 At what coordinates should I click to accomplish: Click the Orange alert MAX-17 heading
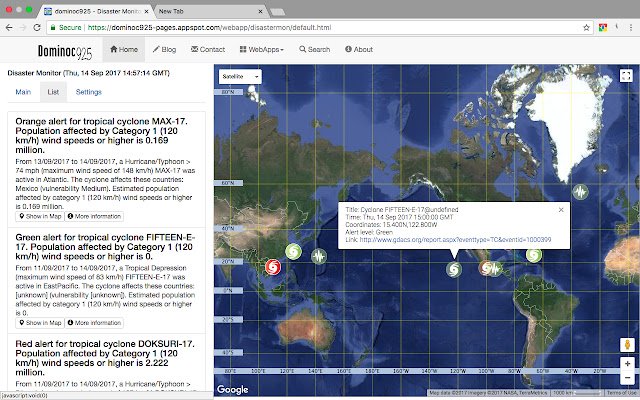click(x=102, y=136)
